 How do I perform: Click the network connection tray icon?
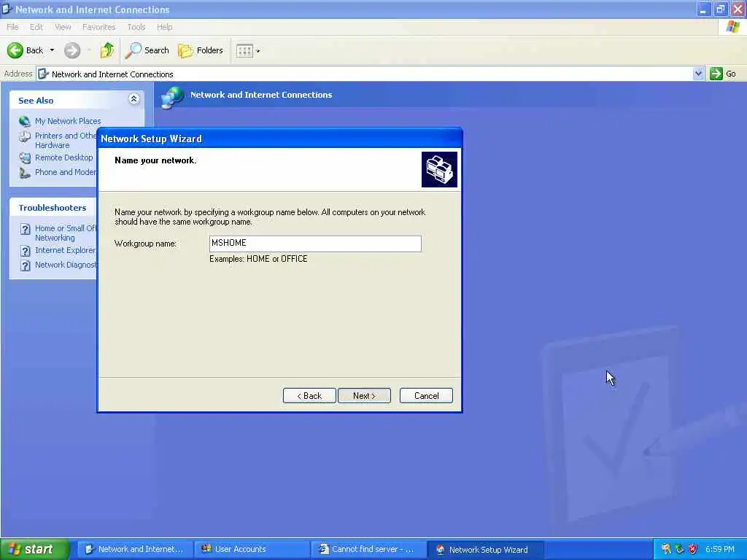tap(679, 549)
